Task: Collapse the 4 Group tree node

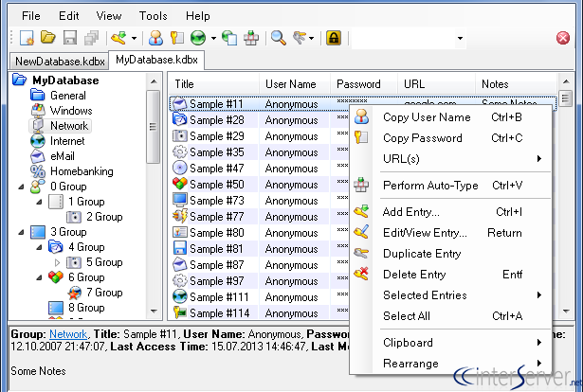Action: [40, 247]
